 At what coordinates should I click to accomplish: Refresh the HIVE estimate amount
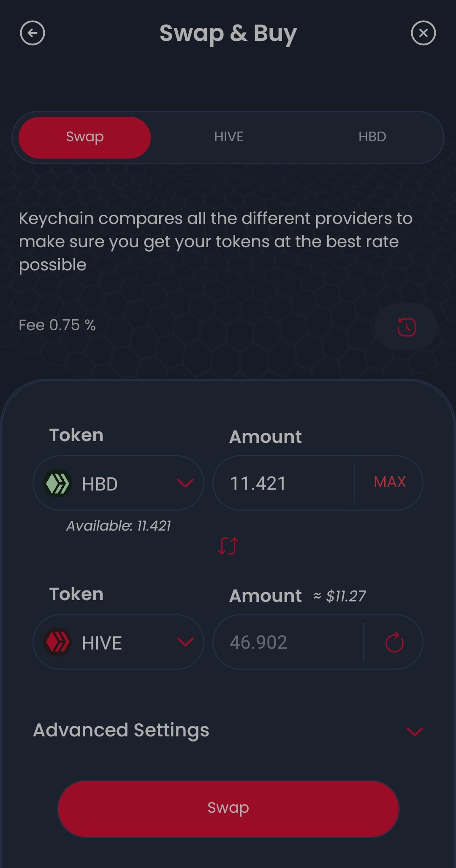(x=394, y=642)
